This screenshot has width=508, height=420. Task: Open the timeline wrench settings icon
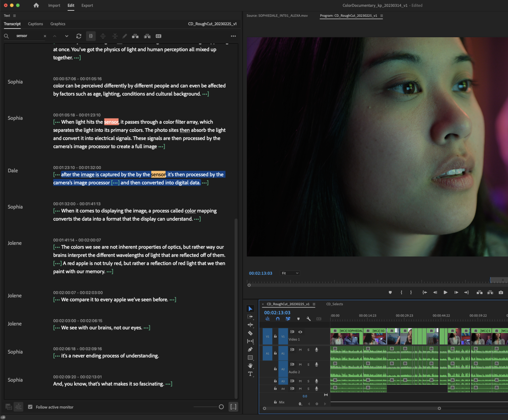[x=308, y=319]
